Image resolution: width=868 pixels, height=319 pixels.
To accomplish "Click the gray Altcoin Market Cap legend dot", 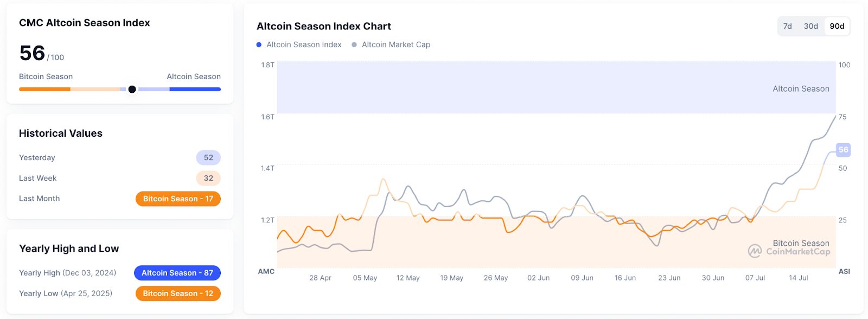I will point(353,44).
